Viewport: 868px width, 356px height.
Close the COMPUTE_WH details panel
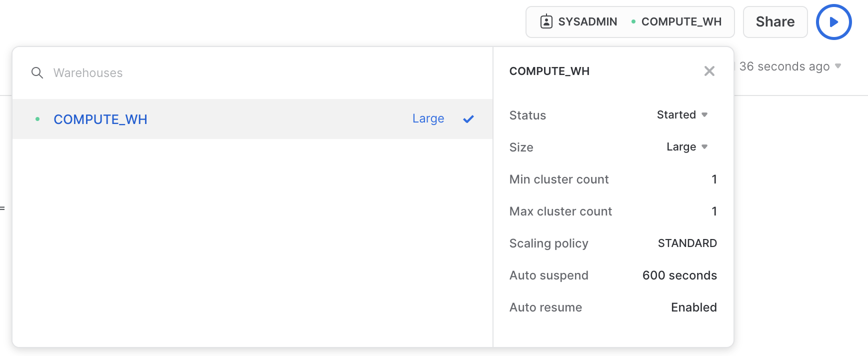point(709,71)
